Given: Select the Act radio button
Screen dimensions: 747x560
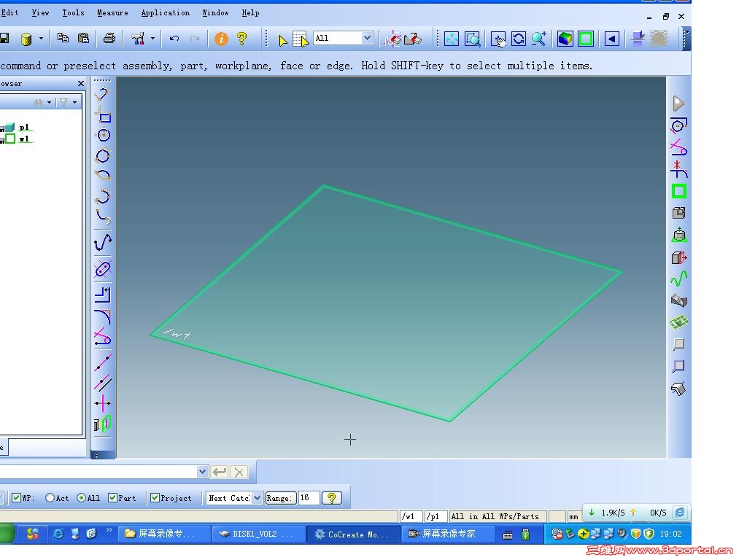Looking at the screenshot, I should pos(50,497).
